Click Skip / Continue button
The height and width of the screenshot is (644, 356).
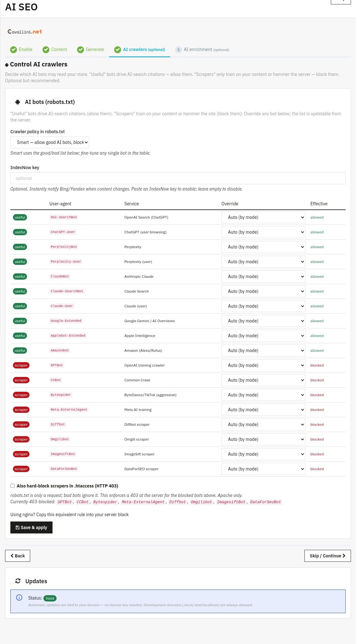click(328, 556)
